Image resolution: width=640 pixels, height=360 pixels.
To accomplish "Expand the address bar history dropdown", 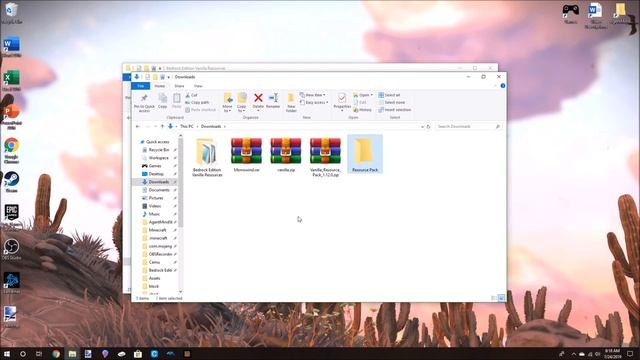I will pyautogui.click(x=422, y=127).
